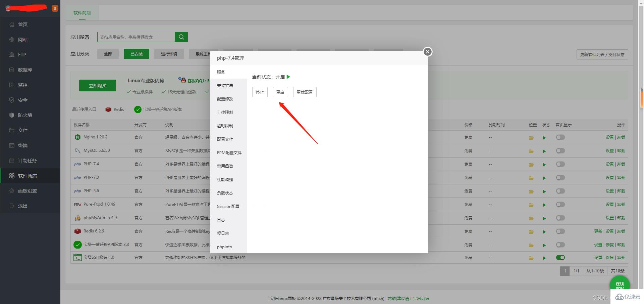Click the 重载配置 button
Image resolution: width=644 pixels, height=304 pixels.
coord(305,92)
